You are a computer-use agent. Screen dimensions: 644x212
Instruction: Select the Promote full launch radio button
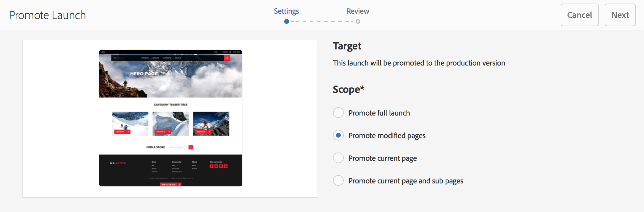pos(338,113)
